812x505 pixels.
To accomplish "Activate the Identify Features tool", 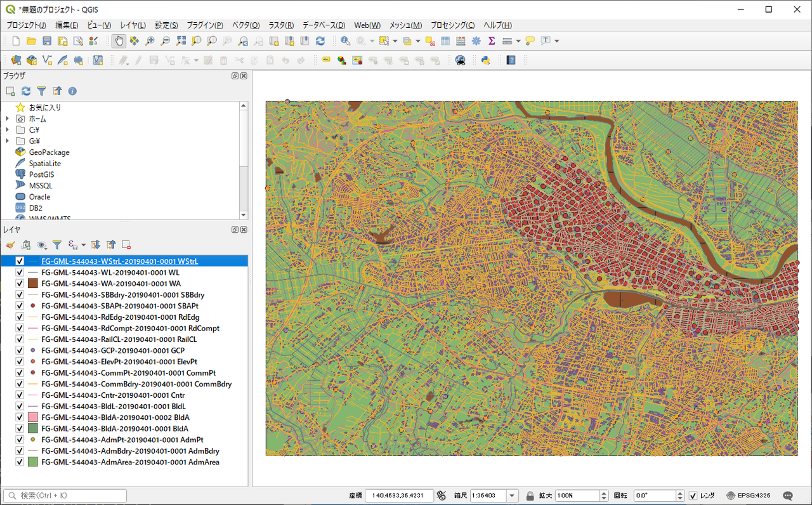I will point(345,41).
